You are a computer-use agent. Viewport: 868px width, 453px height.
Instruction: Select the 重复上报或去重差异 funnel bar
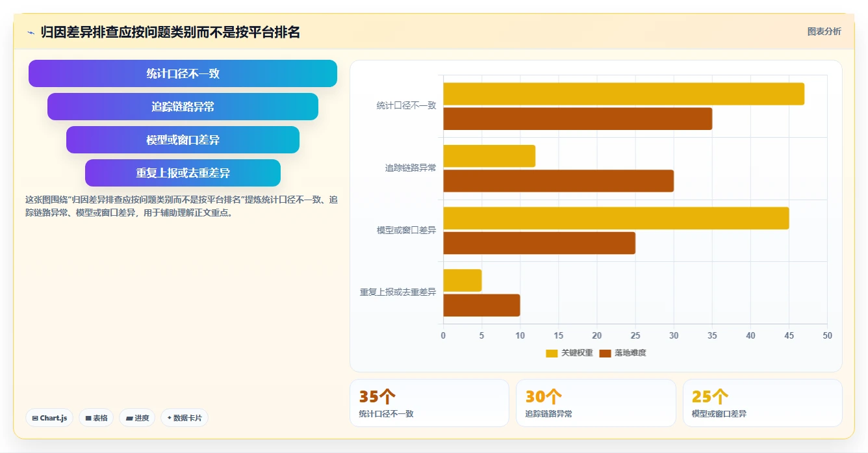pyautogui.click(x=183, y=173)
